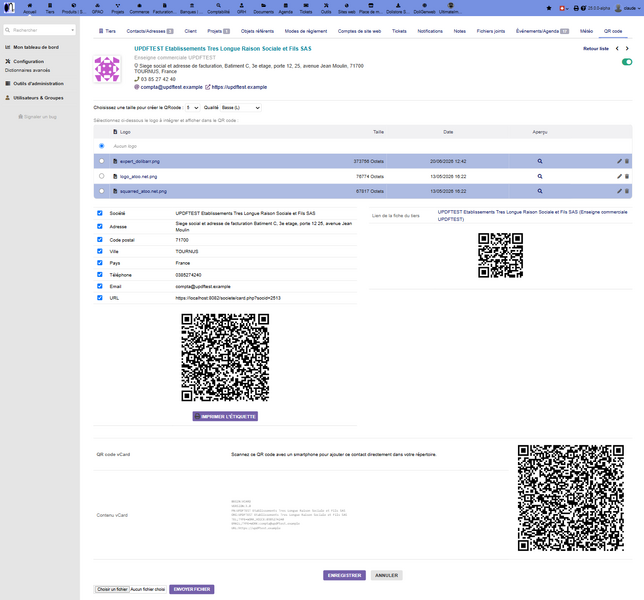Switch to the Objets référents tab
The height and width of the screenshot is (600, 644).
click(x=257, y=31)
